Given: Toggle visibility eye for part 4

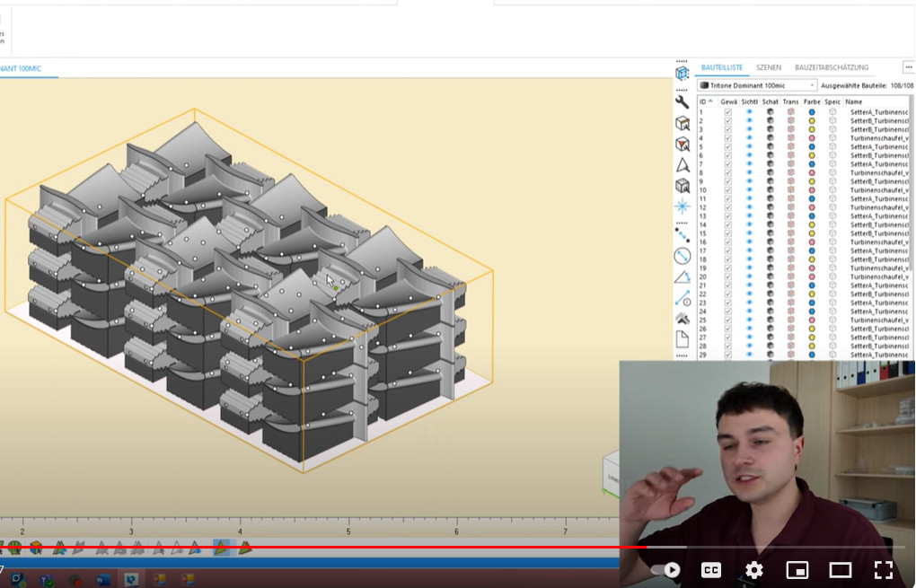Looking at the screenshot, I should 749,138.
